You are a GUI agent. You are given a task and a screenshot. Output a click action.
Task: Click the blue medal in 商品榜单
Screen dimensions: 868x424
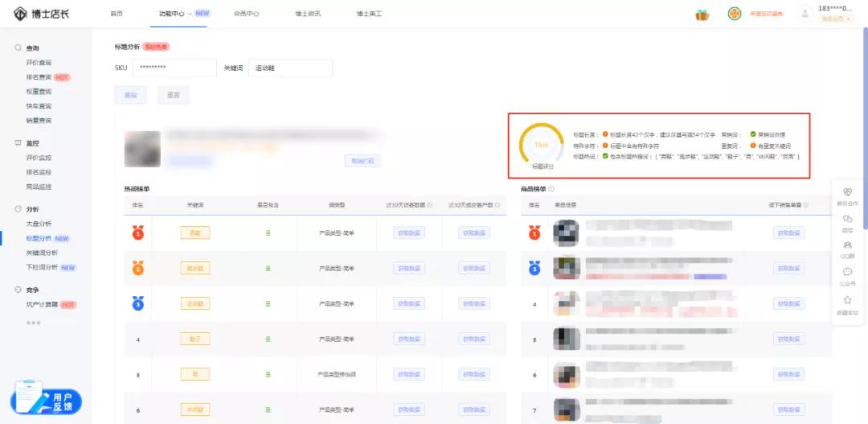pyautogui.click(x=534, y=268)
